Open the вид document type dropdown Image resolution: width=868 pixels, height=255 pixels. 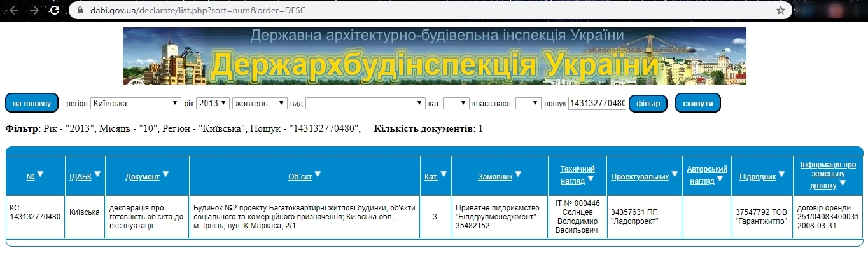[x=365, y=103]
